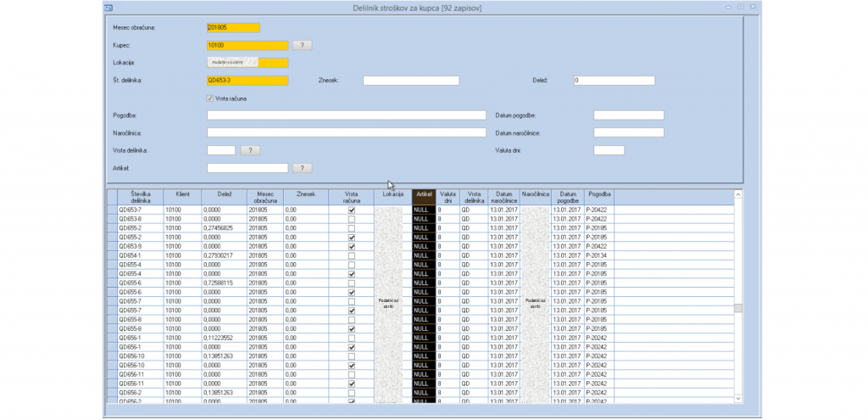Focus the Delež input field showing 0
Image resolution: width=868 pixels, height=420 pixels.
point(615,81)
